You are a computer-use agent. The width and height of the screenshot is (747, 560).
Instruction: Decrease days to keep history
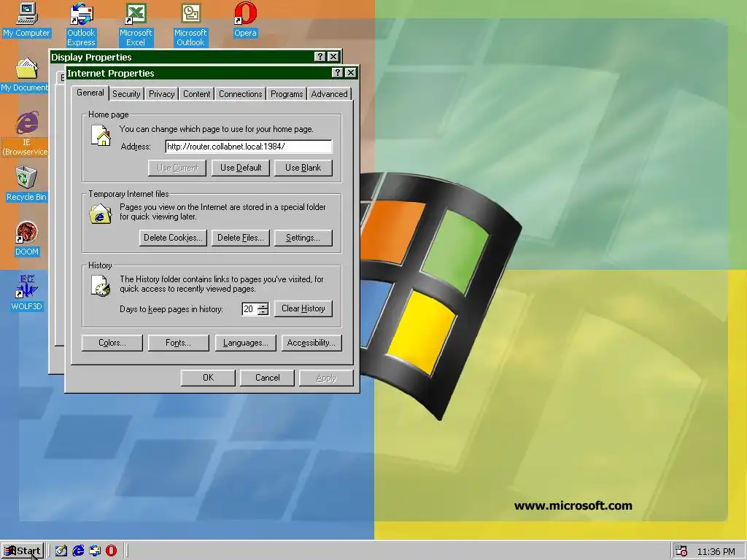click(x=263, y=312)
